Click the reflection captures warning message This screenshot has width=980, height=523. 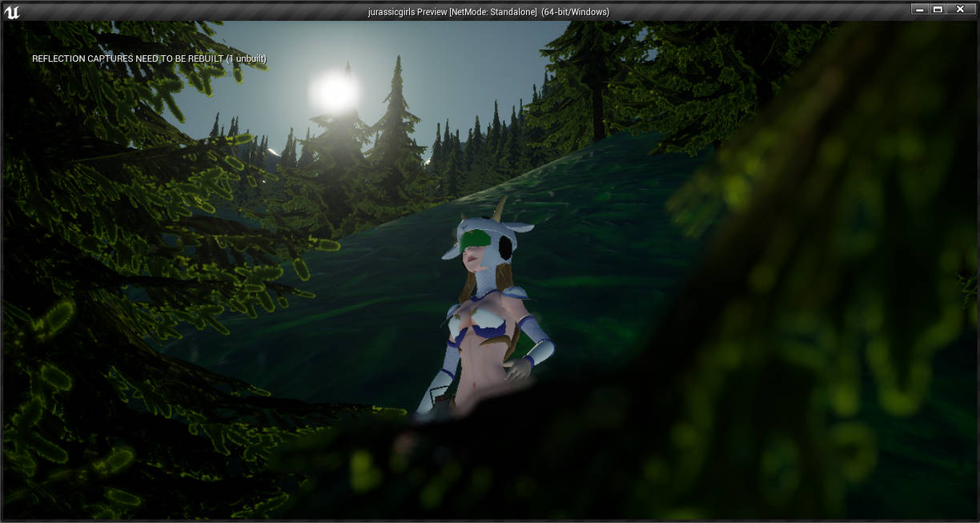point(149,58)
